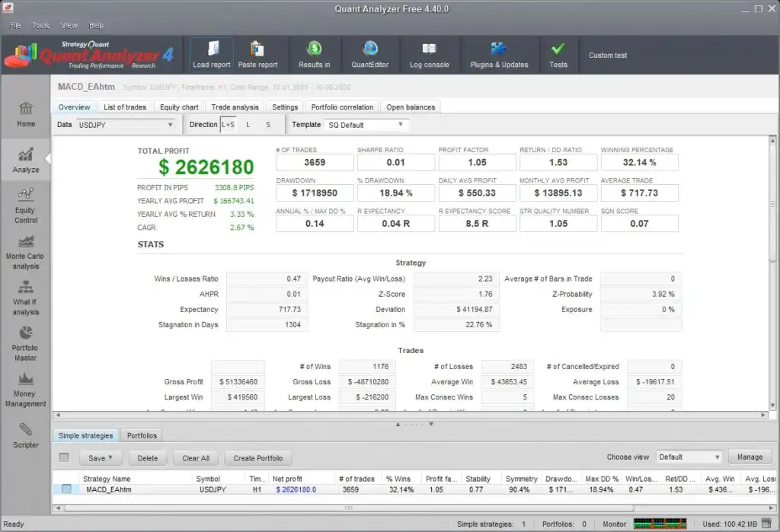Open the Template SQ Default dropdown
The width and height of the screenshot is (780, 532).
pyautogui.click(x=366, y=125)
